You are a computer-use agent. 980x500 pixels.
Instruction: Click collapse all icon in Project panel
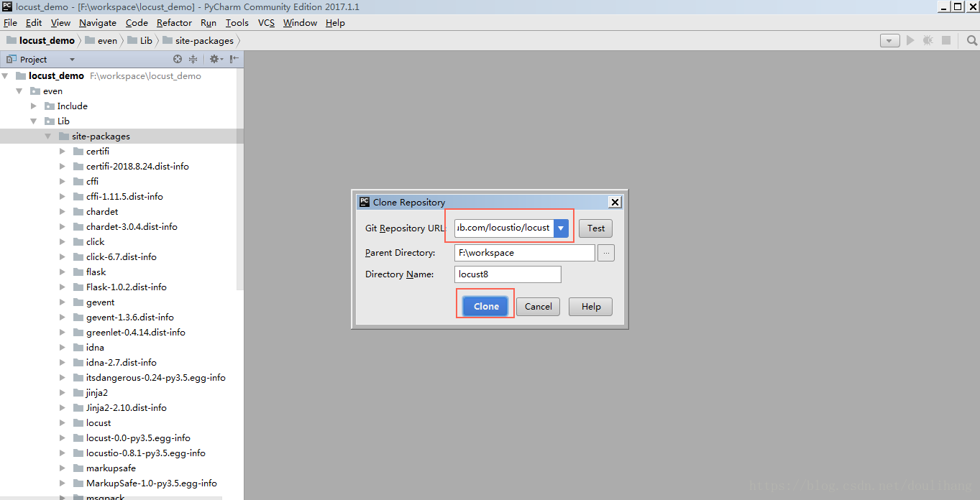[x=193, y=60]
